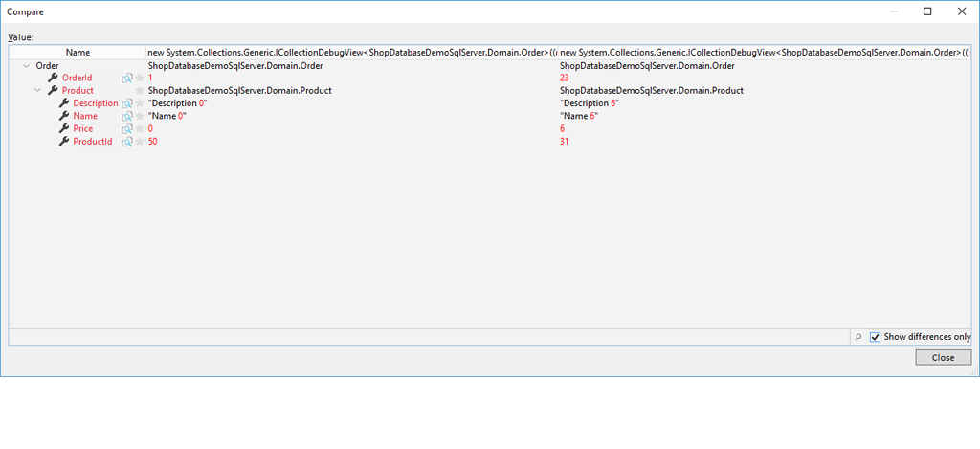Collapse the Product tree node
The width and height of the screenshot is (980, 449).
point(37,91)
